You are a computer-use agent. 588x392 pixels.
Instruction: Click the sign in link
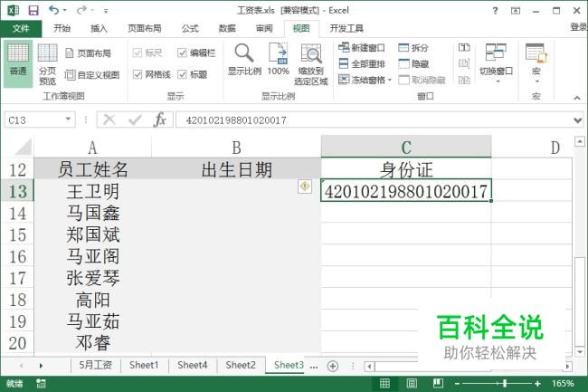[579, 27]
